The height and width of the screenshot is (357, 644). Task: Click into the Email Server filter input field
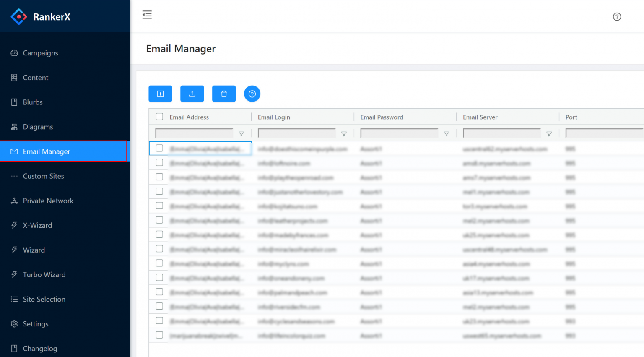pyautogui.click(x=501, y=133)
